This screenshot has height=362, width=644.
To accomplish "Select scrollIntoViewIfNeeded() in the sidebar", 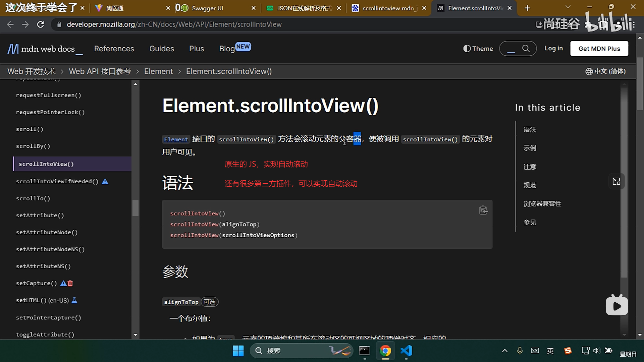I will click(57, 181).
